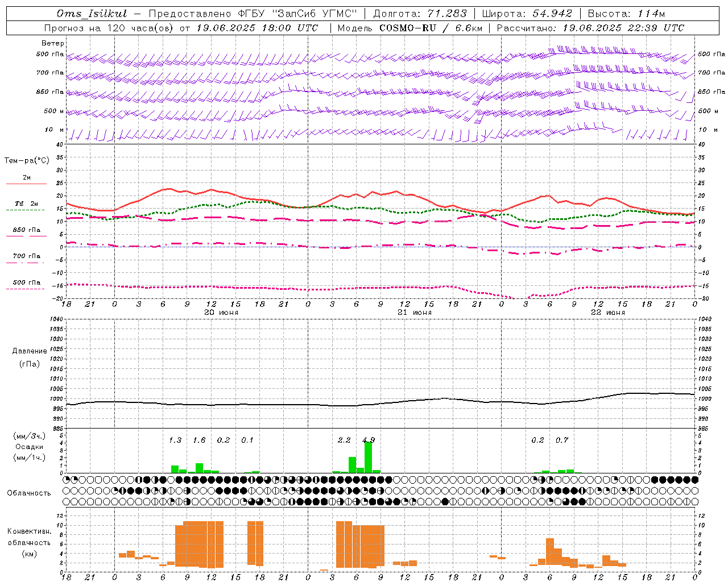Click the 'Конвективн.' convective cloud label

(30, 531)
